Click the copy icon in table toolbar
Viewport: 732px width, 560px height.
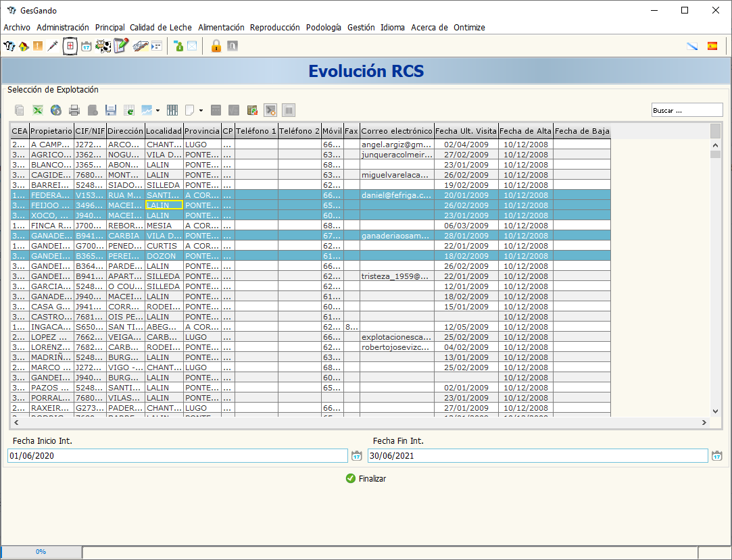click(x=19, y=110)
